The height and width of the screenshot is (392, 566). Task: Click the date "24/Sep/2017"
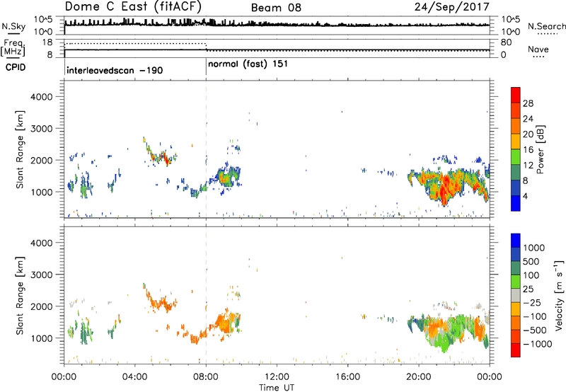[x=452, y=7]
